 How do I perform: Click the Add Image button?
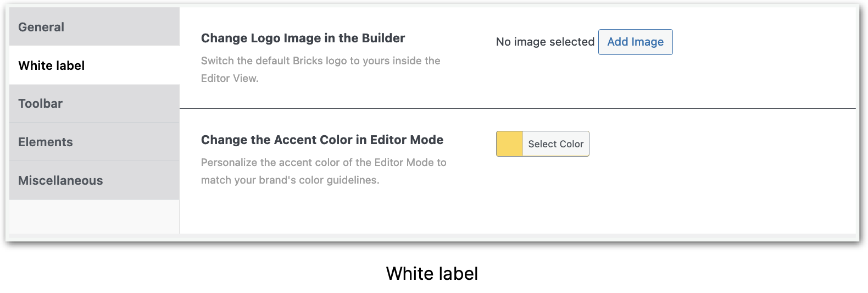click(635, 42)
